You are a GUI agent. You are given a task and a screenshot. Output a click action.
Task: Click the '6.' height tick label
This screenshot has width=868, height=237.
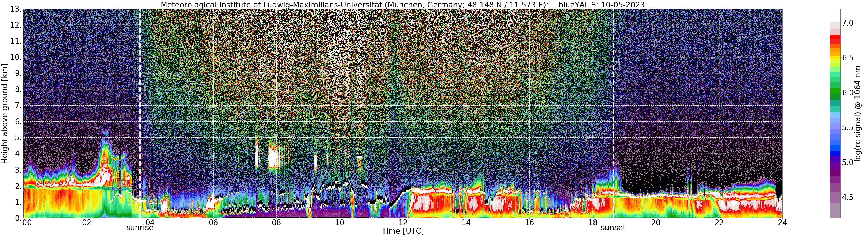[18, 122]
